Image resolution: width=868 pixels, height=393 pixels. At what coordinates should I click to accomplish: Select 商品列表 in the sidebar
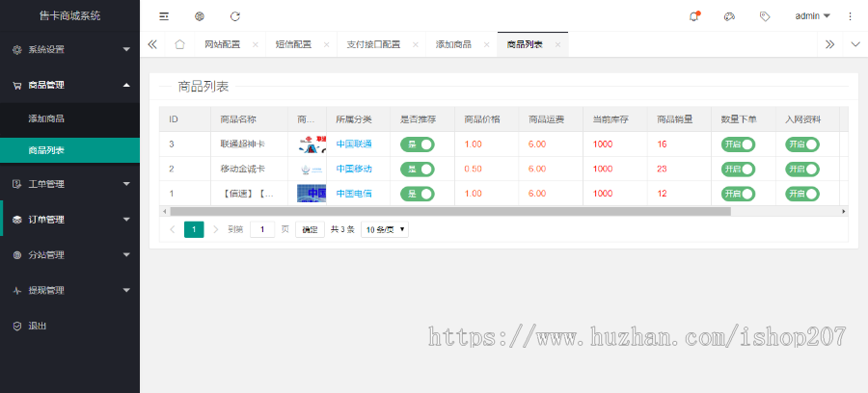click(69, 150)
